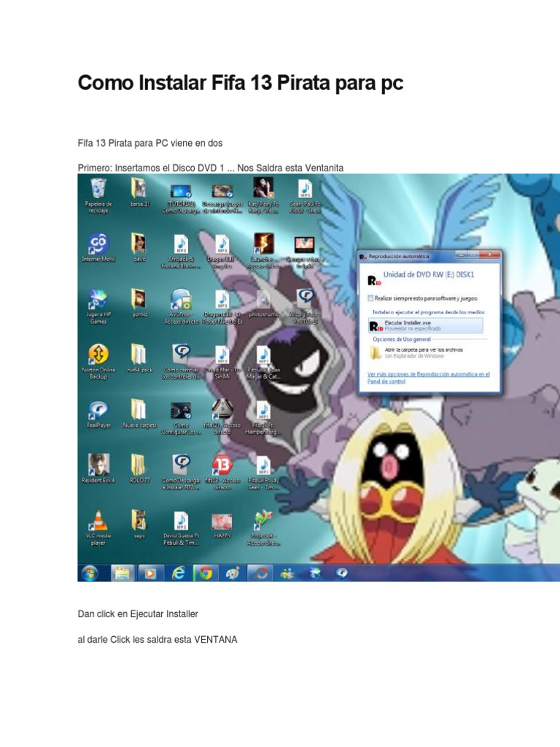Open Paint from the taskbar
The image size is (560, 747).
(x=233, y=573)
